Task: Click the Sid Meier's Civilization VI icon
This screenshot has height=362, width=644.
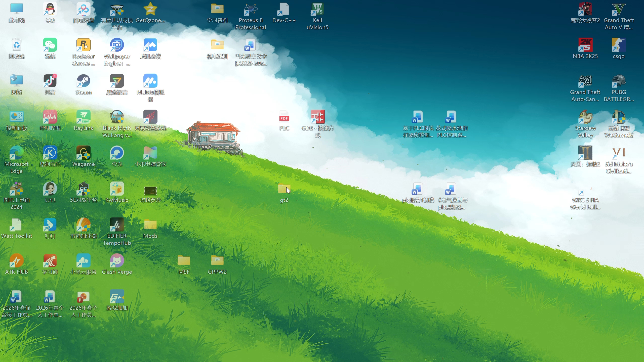Action: click(x=619, y=153)
